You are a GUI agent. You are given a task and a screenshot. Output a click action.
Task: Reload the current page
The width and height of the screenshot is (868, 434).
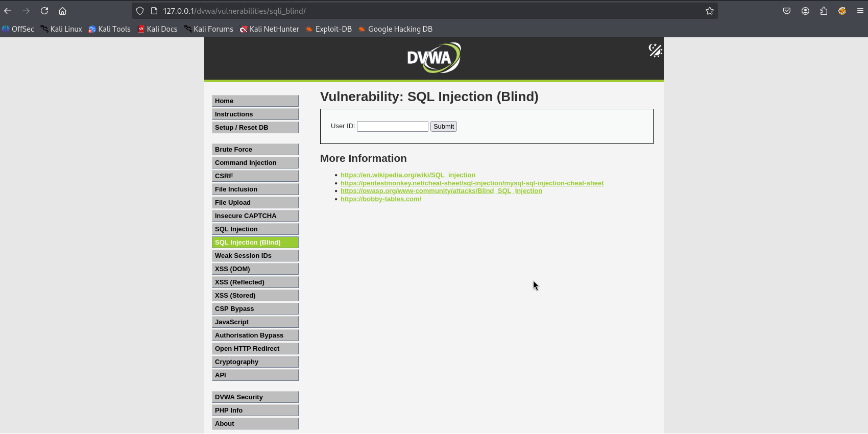pos(44,11)
